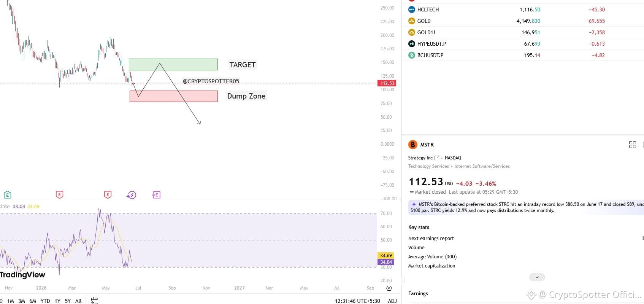The width and height of the screenshot is (644, 304).
Task: Select the TARGET text label on chart
Action: click(243, 65)
